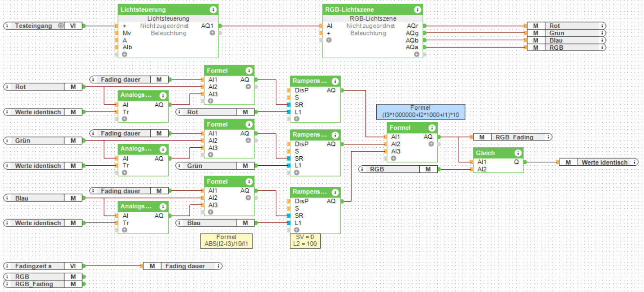The width and height of the screenshot is (644, 292).
Task: Select the RGB-Lichtszene block title bar
Action: (x=373, y=9)
